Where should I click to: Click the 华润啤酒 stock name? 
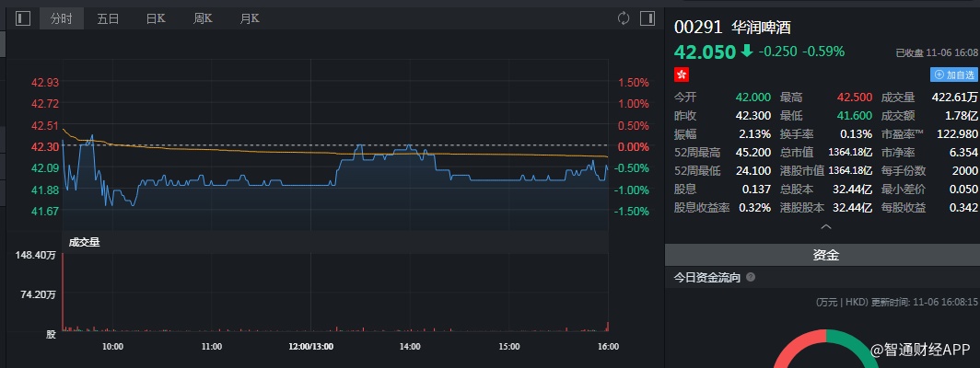(760, 28)
